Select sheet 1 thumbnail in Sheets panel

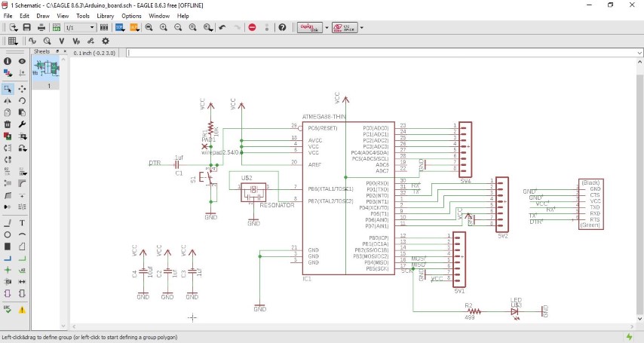click(46, 71)
